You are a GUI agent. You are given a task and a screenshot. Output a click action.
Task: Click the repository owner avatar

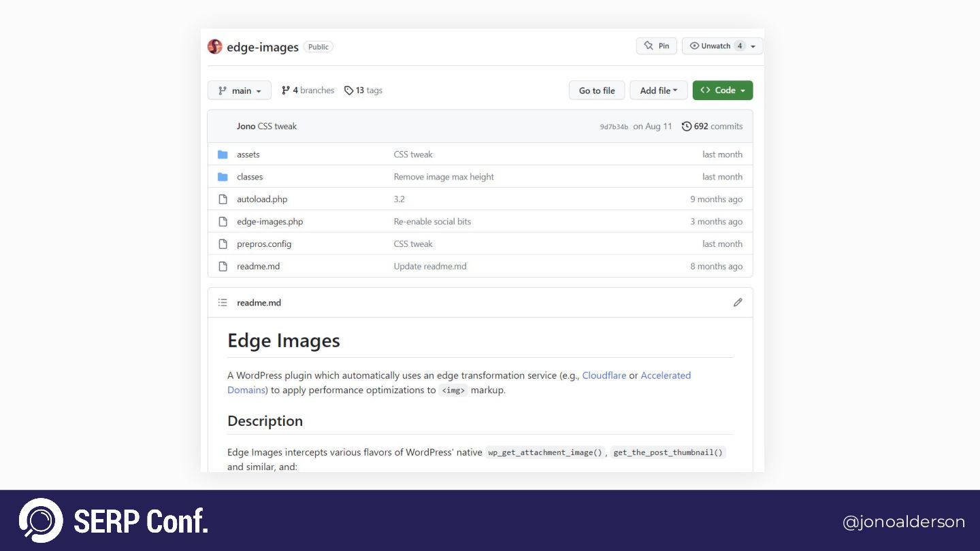(215, 47)
